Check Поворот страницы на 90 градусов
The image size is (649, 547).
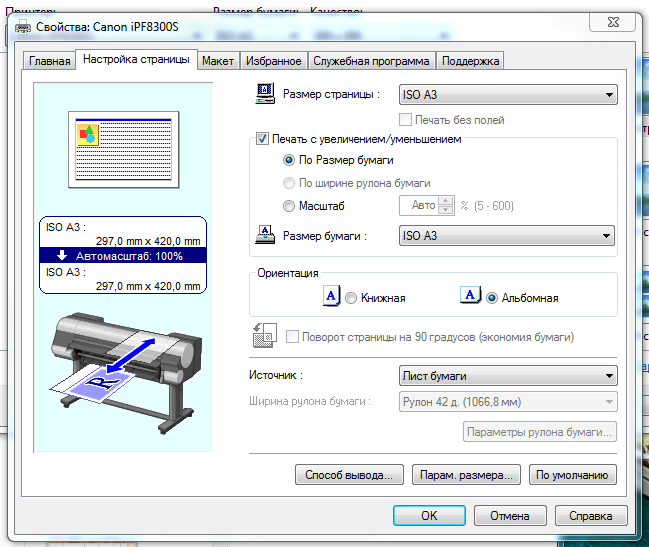tap(292, 336)
